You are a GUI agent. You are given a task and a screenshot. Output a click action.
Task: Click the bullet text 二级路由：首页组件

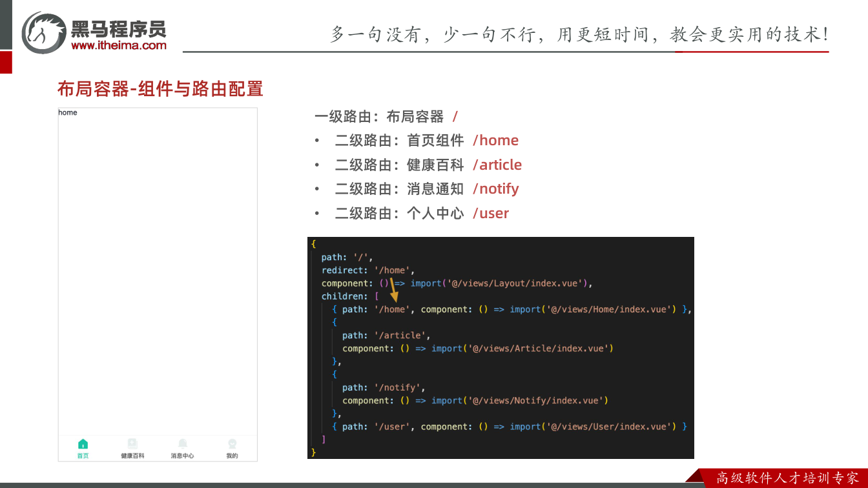tap(400, 141)
